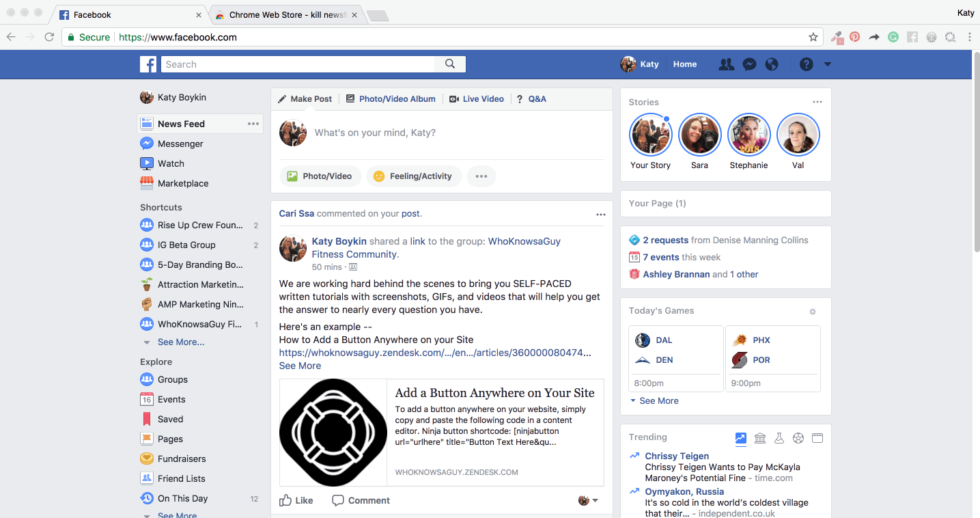Click the search magnifying glass button
This screenshot has width=980, height=518.
pyautogui.click(x=450, y=64)
